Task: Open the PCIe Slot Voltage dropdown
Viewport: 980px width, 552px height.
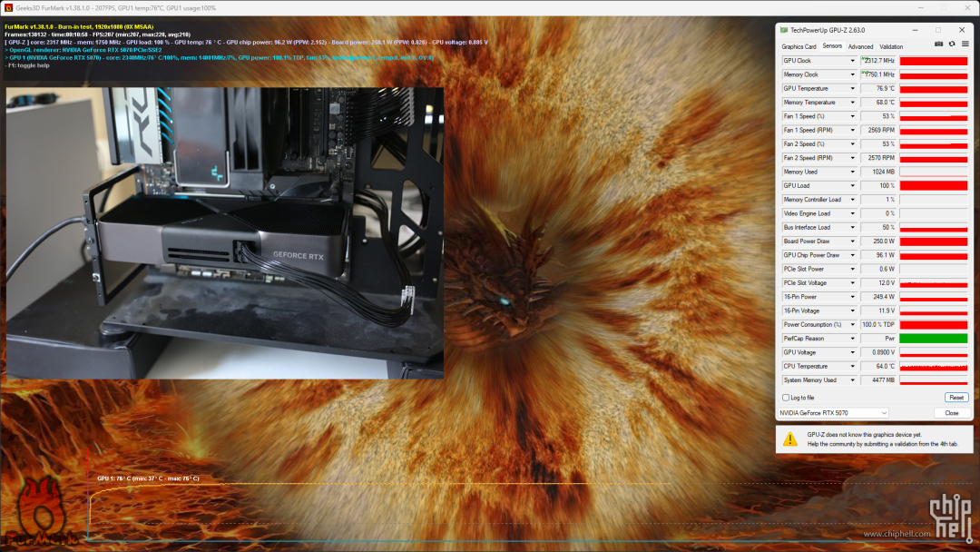Action: pos(852,283)
